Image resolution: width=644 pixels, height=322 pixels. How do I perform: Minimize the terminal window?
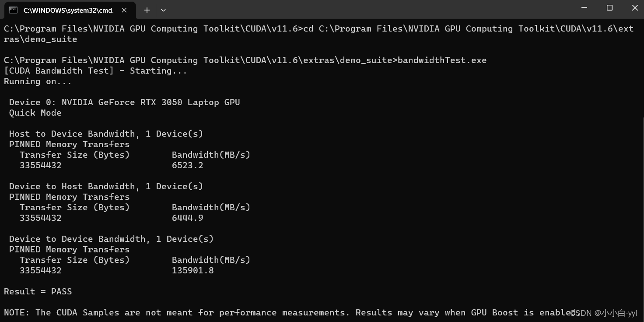(x=584, y=8)
